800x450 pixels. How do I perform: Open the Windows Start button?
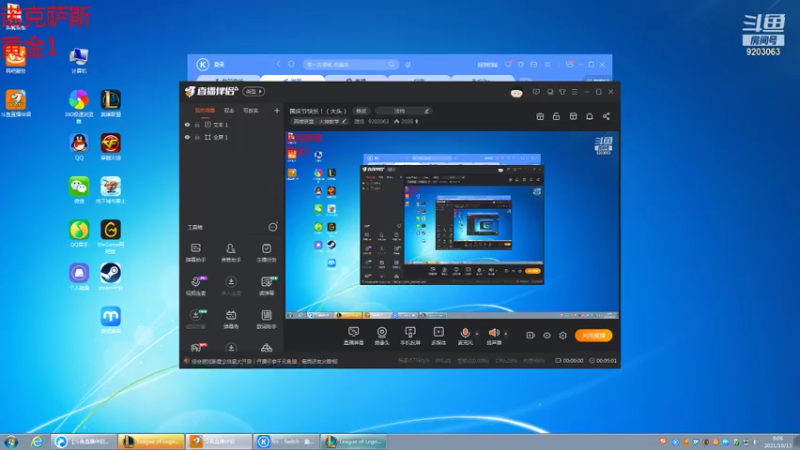pos(11,441)
